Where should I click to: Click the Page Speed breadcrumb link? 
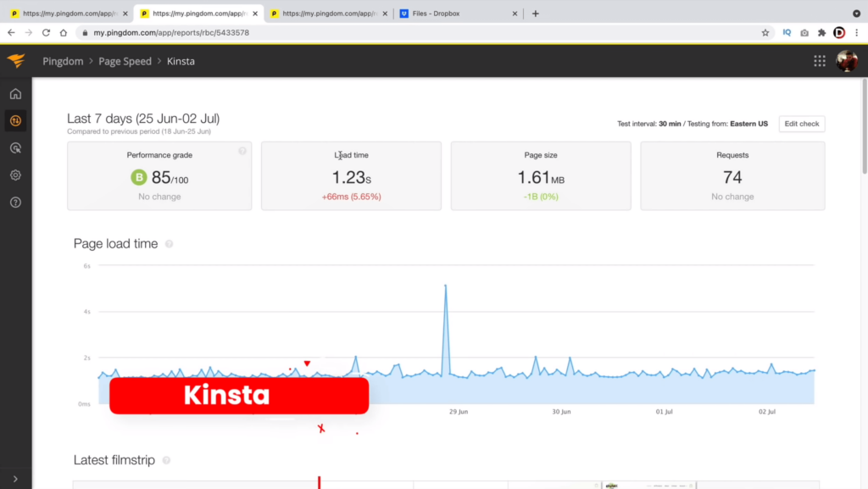point(125,61)
